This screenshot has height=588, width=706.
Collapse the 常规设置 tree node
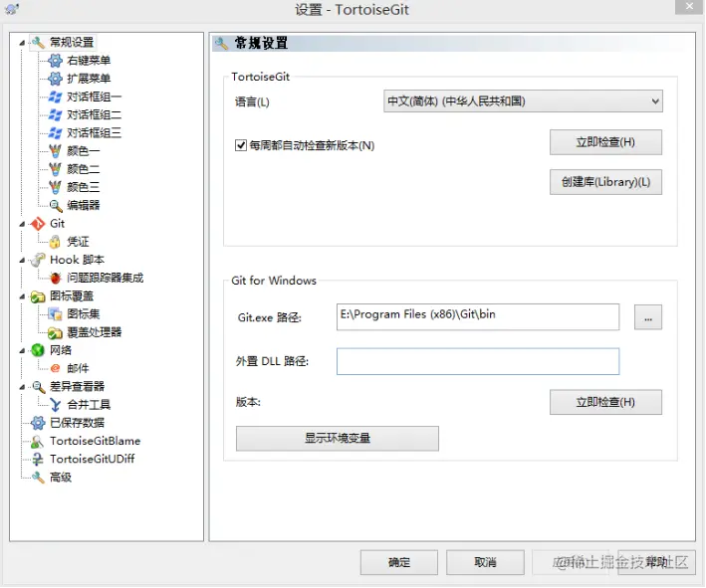pyautogui.click(x=22, y=43)
